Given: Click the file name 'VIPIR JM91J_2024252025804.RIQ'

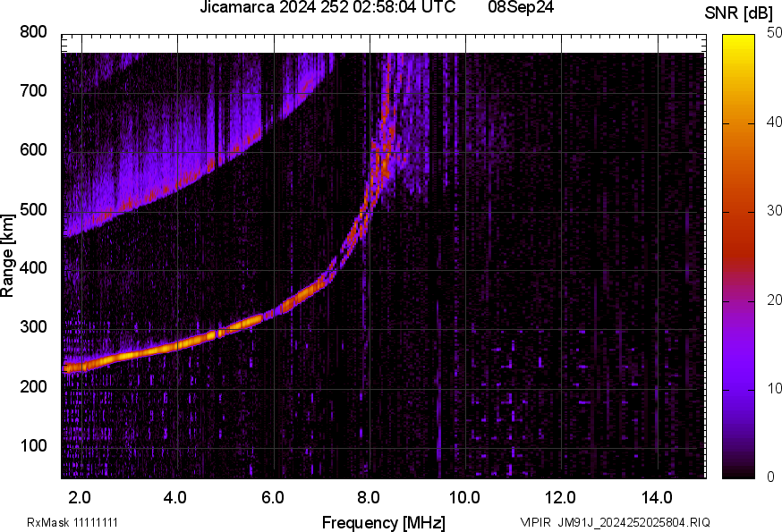Looking at the screenshot, I should click(x=615, y=522).
